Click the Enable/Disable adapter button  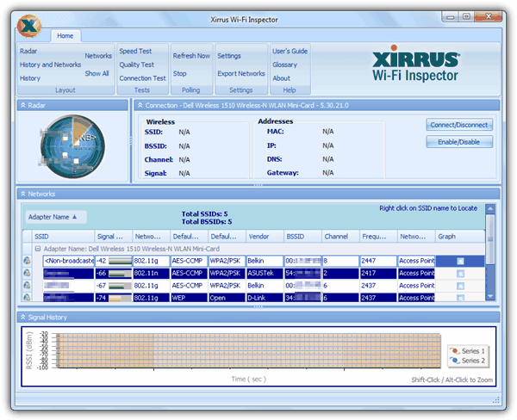459,142
